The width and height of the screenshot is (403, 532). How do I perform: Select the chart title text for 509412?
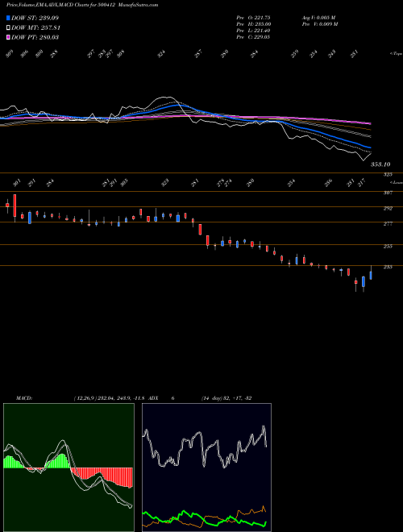pos(82,5)
